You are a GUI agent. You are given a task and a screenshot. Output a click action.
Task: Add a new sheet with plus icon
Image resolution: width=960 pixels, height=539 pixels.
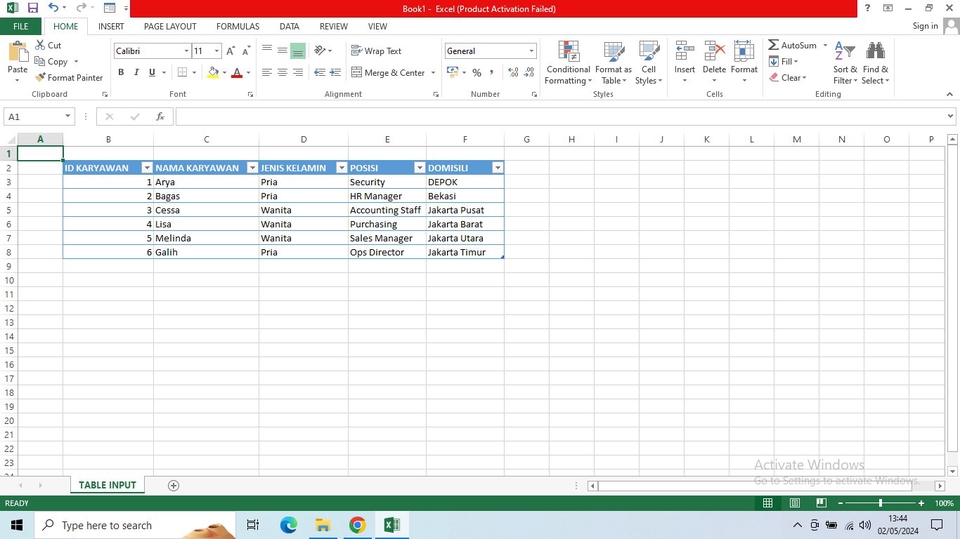[x=173, y=485]
